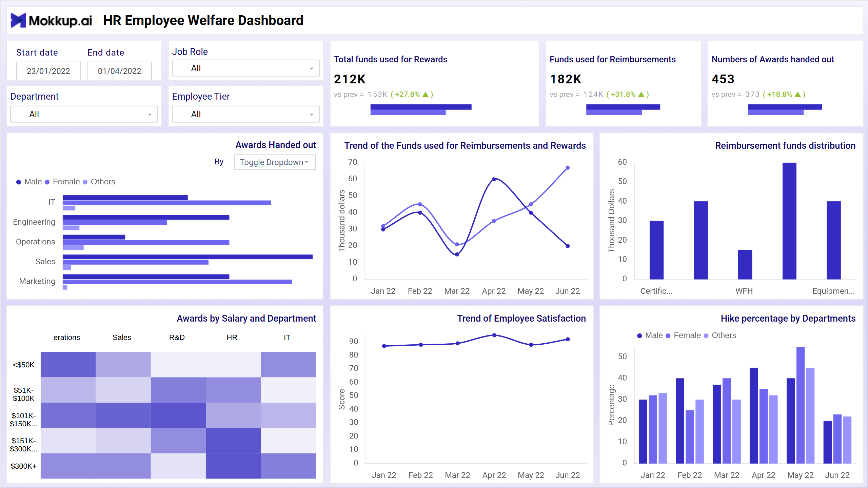Click the $300K+ salary row label
The image size is (868, 488).
[24, 466]
